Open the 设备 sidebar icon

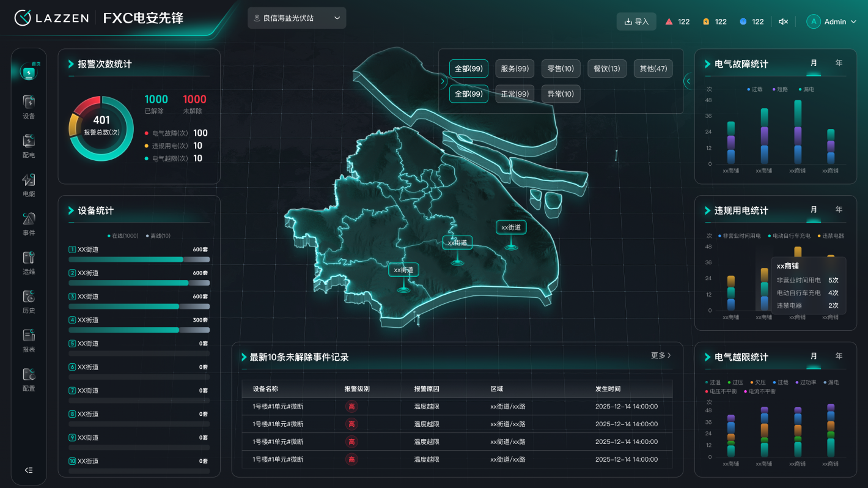(x=29, y=102)
